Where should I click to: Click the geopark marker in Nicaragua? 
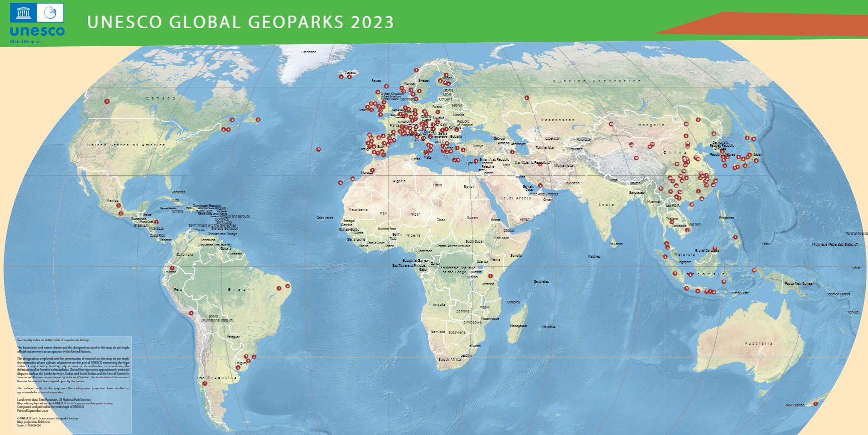[156, 222]
